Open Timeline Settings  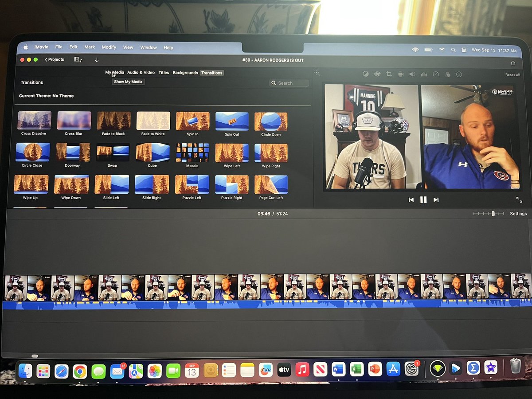518,214
